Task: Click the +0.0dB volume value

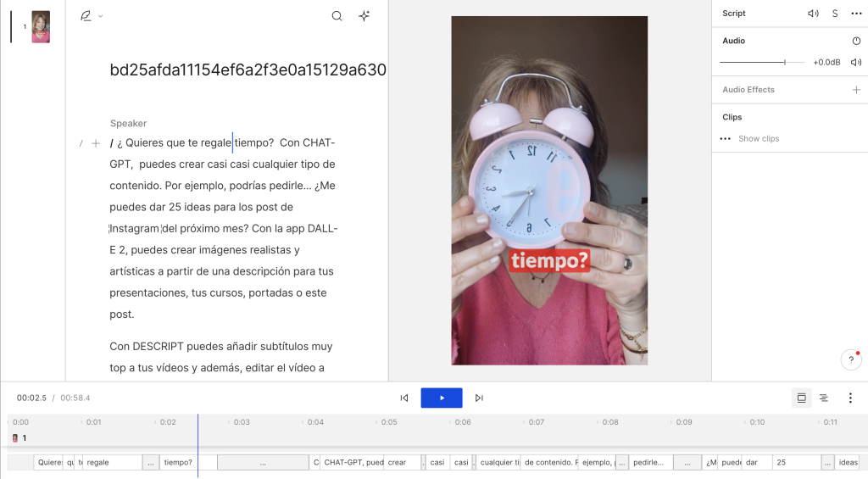Action: (x=826, y=62)
